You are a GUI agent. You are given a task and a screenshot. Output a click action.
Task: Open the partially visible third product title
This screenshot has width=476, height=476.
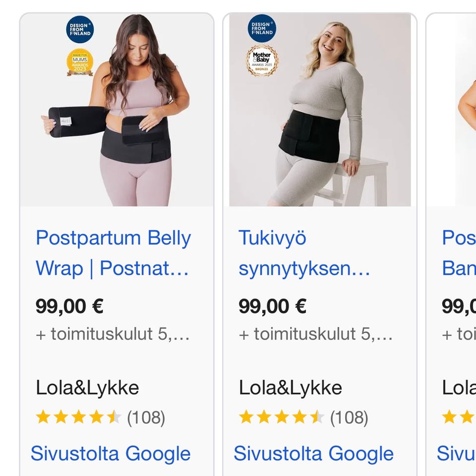[458, 253]
